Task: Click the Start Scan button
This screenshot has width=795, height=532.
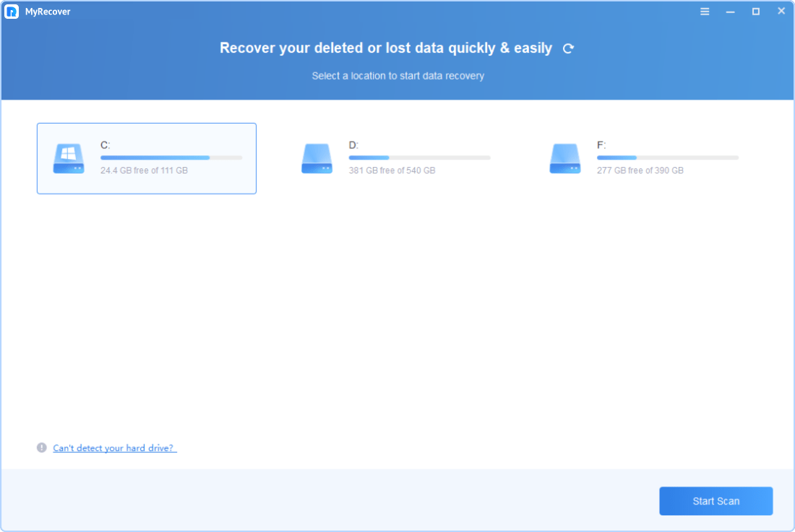Action: point(715,501)
